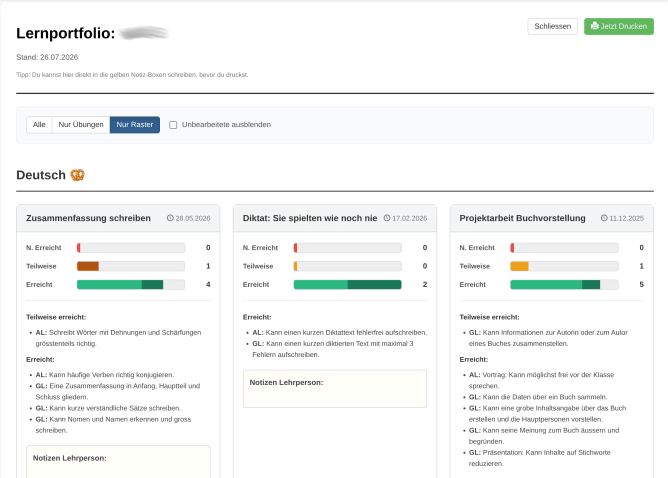
Task: Click the Erreicht bar in Projektarbeit Buchvorstellung
Action: [x=564, y=285]
